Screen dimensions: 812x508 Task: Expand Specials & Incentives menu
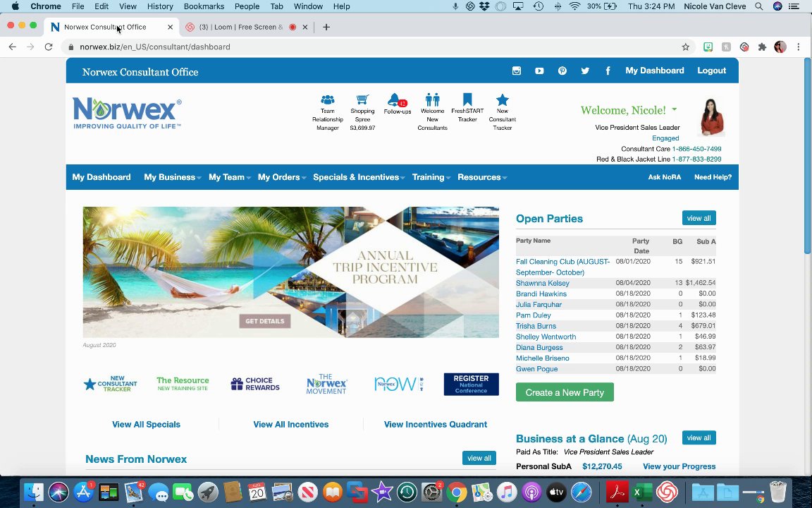point(359,177)
